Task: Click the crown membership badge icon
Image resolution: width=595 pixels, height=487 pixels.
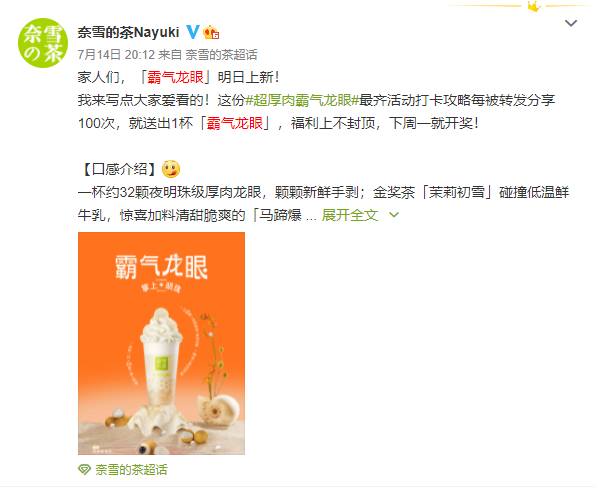Action: pos(211,33)
